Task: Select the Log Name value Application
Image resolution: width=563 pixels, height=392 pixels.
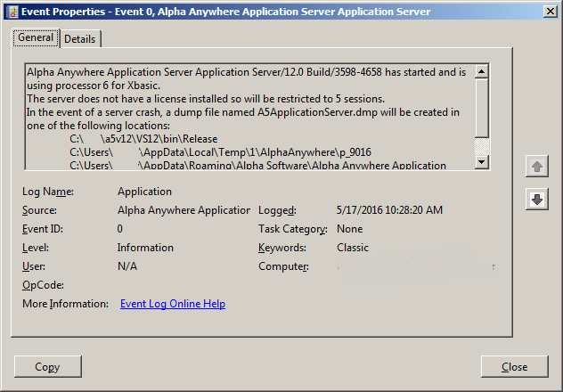Action: (144, 192)
